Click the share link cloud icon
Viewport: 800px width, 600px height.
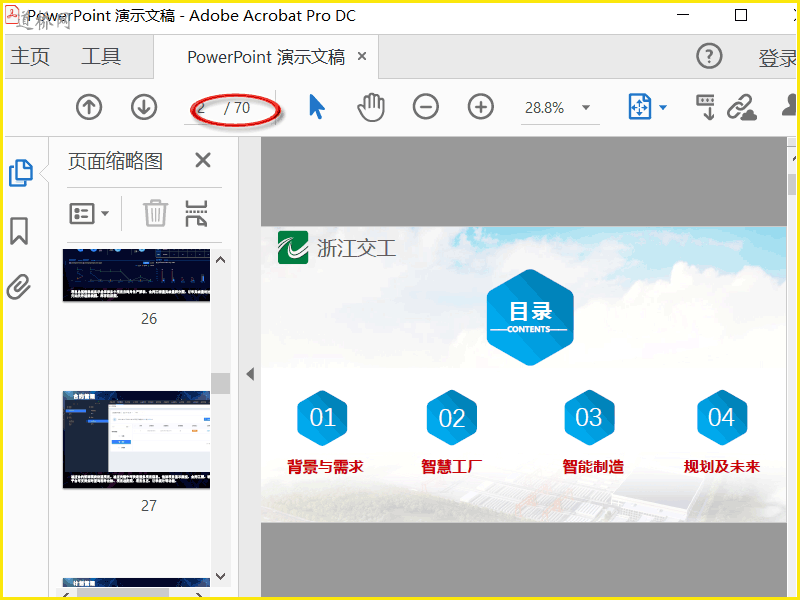point(742,107)
